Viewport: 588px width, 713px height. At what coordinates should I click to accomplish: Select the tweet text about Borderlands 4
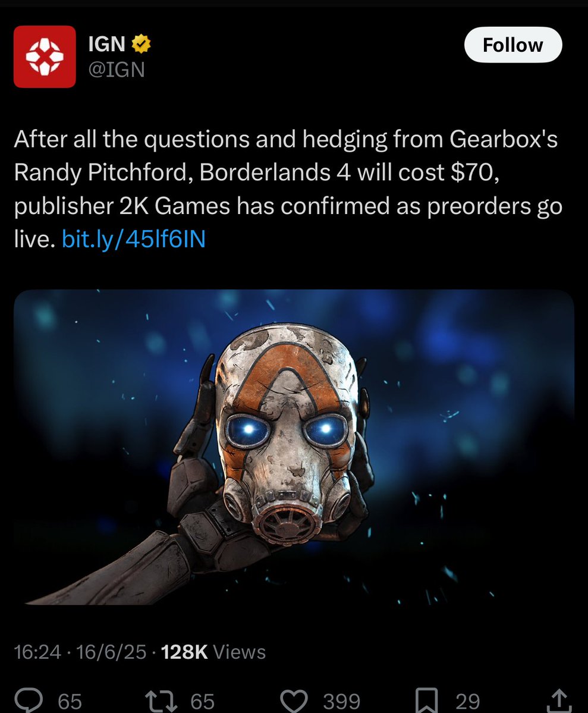pyautogui.click(x=288, y=189)
